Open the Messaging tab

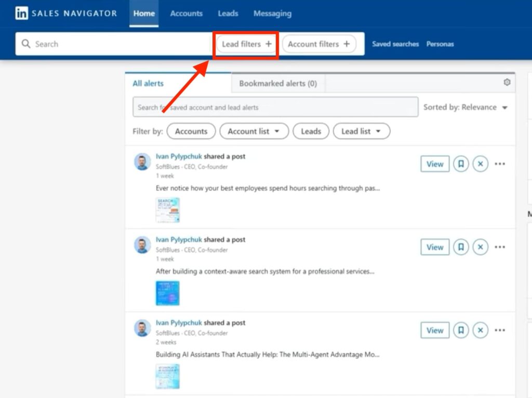click(x=272, y=13)
